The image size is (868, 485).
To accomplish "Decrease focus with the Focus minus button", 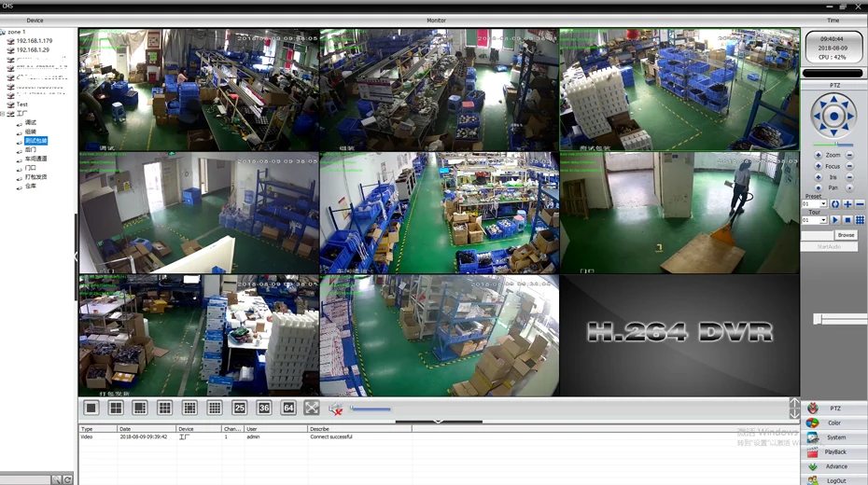I will tap(849, 166).
